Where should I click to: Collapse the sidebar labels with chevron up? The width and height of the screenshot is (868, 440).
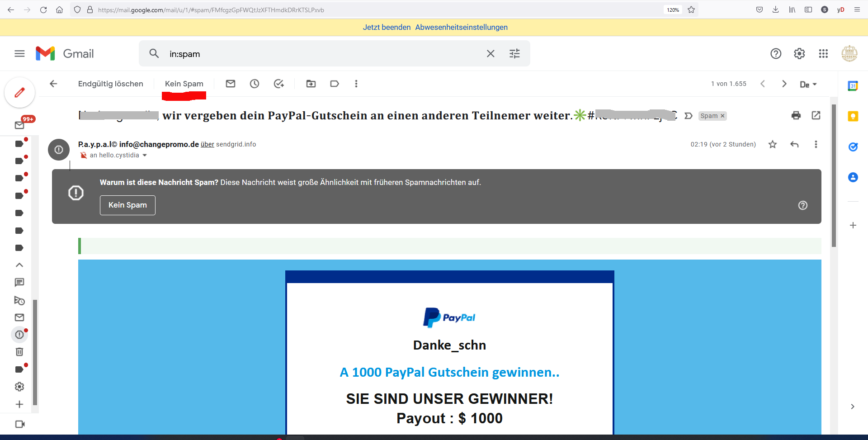pyautogui.click(x=19, y=265)
